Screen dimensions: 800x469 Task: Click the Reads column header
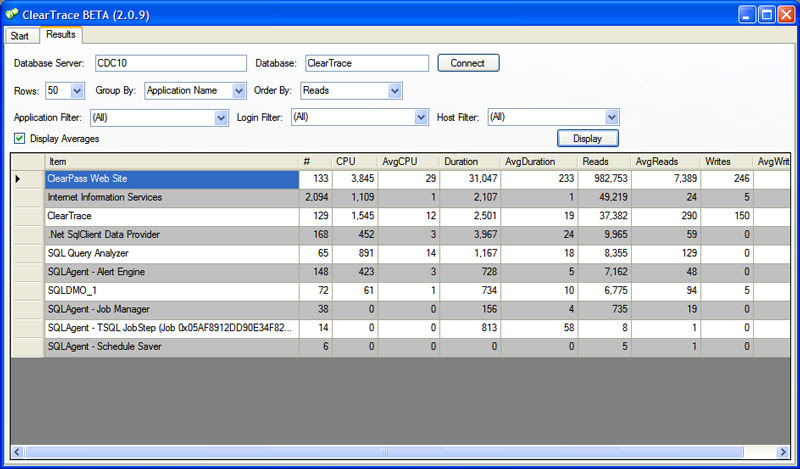coord(605,162)
